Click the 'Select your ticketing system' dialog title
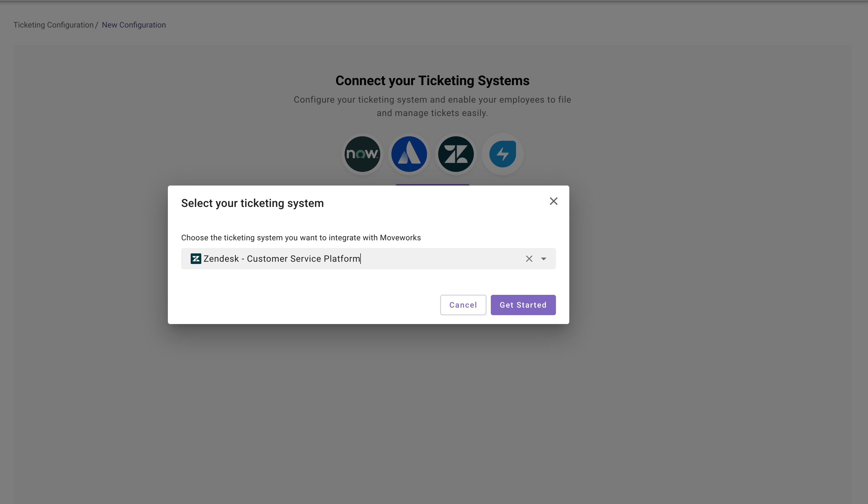The height and width of the screenshot is (504, 868). [x=252, y=203]
